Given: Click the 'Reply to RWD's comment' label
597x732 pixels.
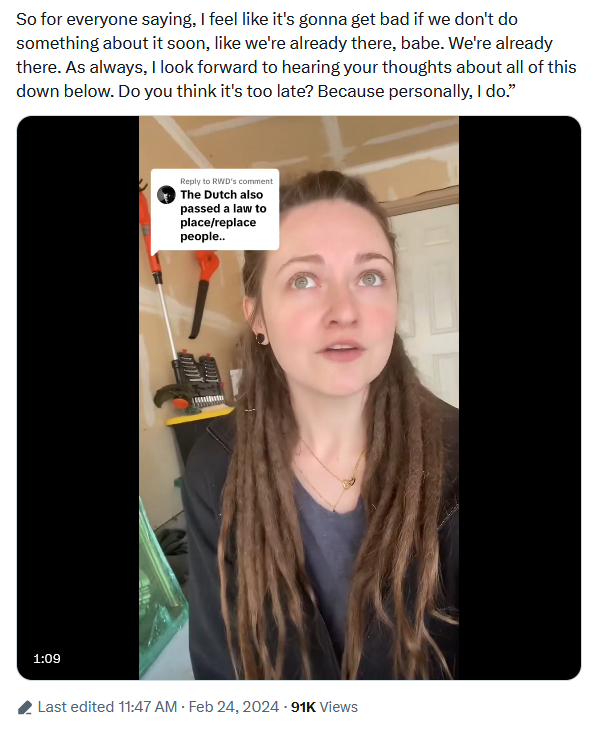Looking at the screenshot, I should click(226, 181).
